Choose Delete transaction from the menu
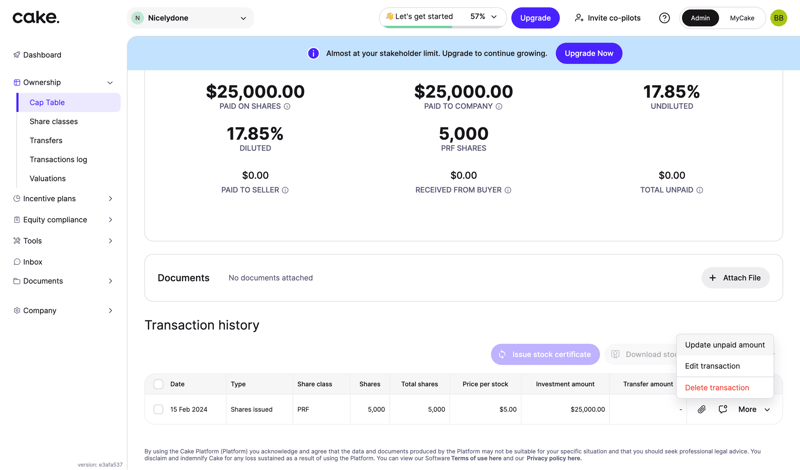Image resolution: width=800 pixels, height=470 pixels. tap(717, 388)
